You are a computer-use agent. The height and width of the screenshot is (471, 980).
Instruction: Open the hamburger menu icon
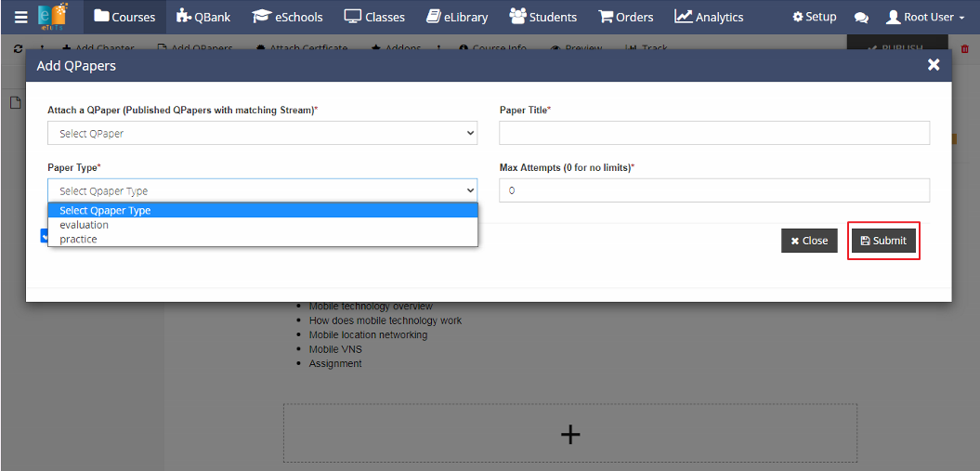[x=21, y=17]
